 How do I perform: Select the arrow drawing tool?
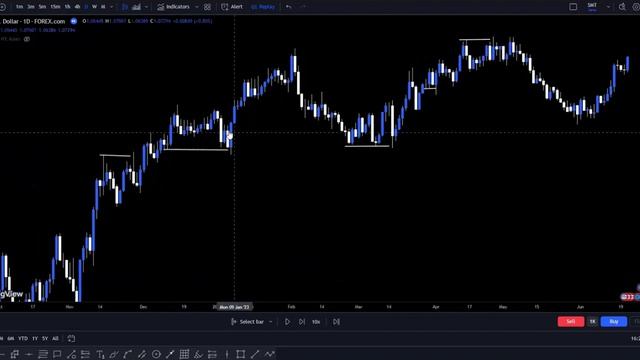[x=170, y=354]
